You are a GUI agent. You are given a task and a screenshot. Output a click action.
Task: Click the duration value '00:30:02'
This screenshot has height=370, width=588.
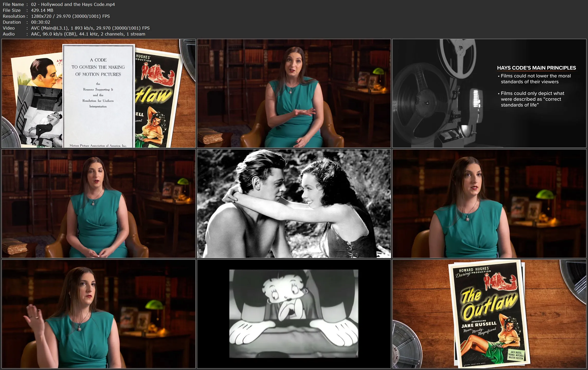click(x=41, y=22)
